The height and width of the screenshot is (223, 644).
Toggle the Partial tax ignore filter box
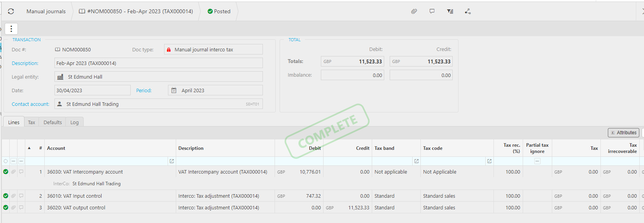(537, 161)
